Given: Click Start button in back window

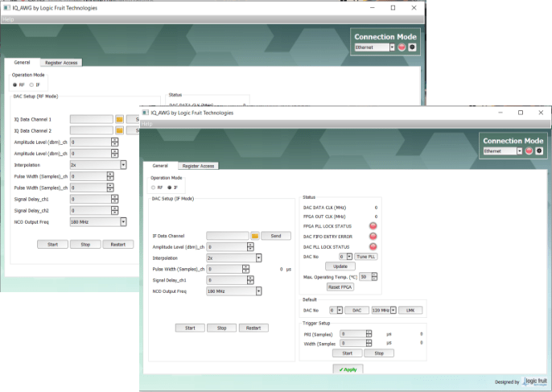Looking at the screenshot, I should pos(52,245).
